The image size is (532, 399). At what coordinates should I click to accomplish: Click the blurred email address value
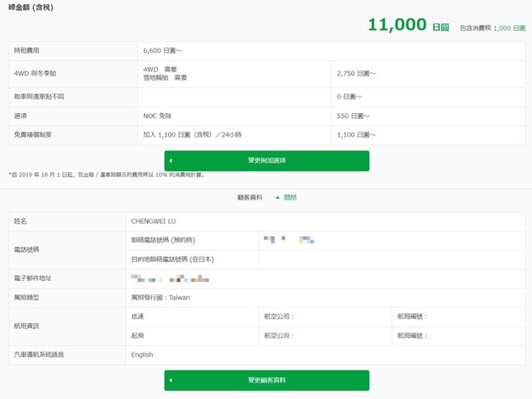pos(170,278)
